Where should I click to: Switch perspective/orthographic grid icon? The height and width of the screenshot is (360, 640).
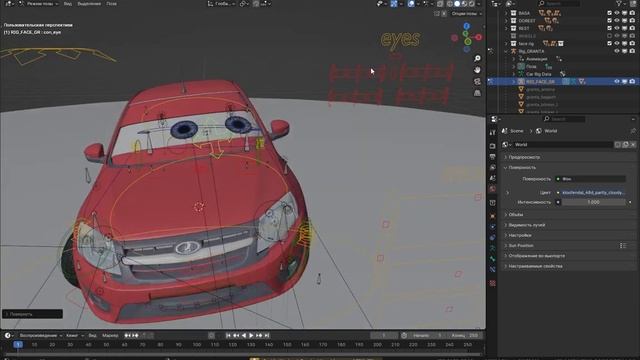pyautogui.click(x=477, y=93)
